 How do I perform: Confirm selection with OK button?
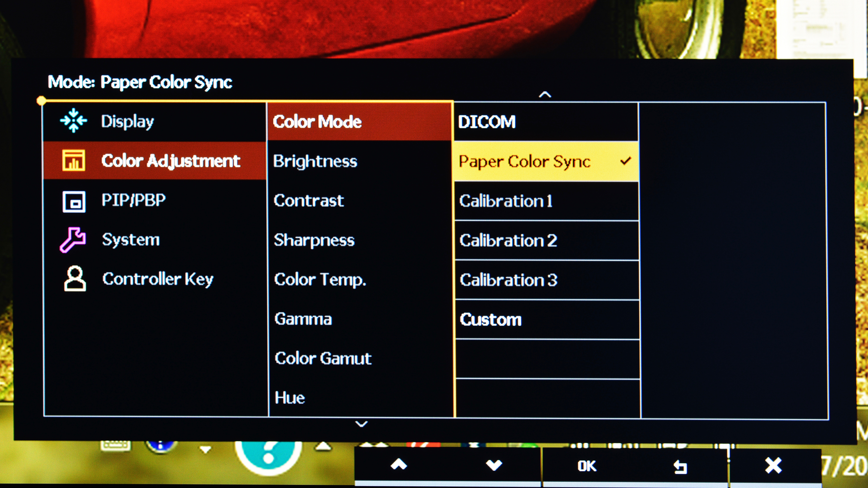click(x=587, y=466)
